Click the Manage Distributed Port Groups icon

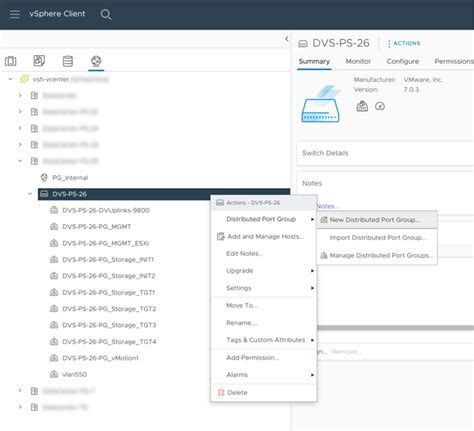click(x=324, y=256)
